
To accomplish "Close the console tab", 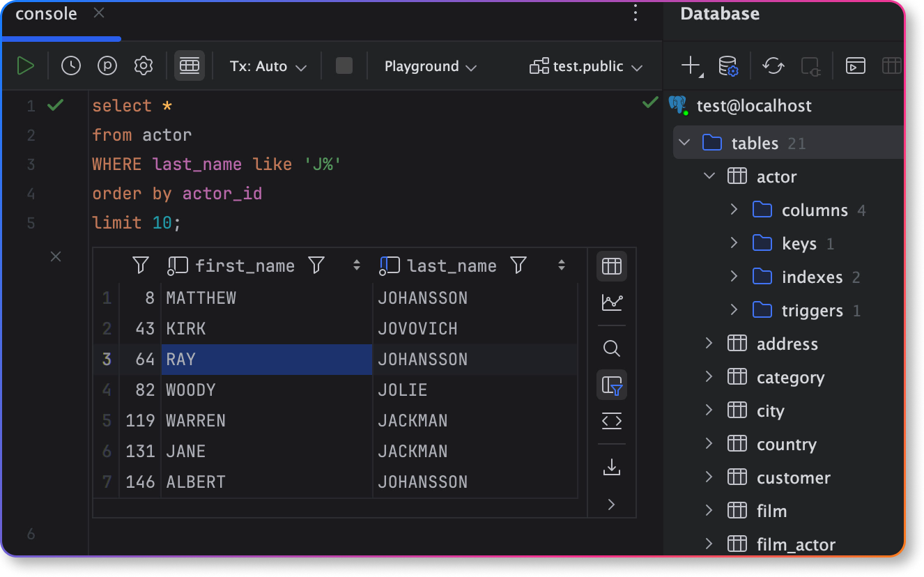I will [x=99, y=13].
